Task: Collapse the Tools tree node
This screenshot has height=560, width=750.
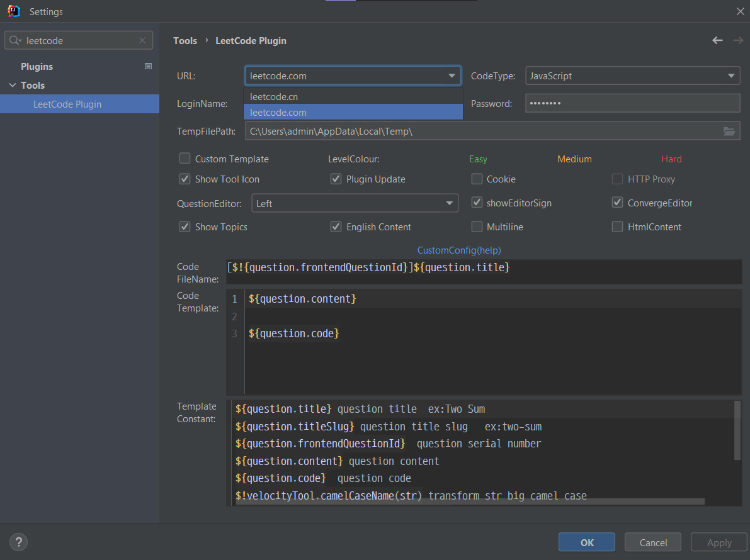Action: click(13, 85)
